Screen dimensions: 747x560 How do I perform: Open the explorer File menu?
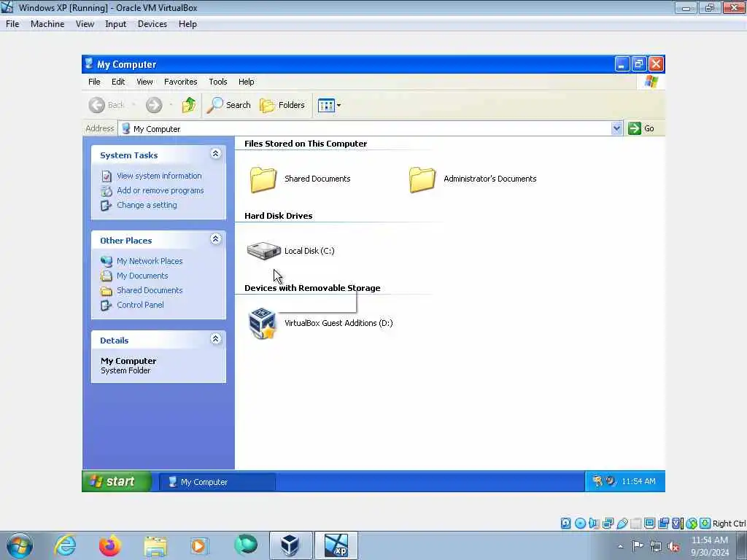pos(94,82)
